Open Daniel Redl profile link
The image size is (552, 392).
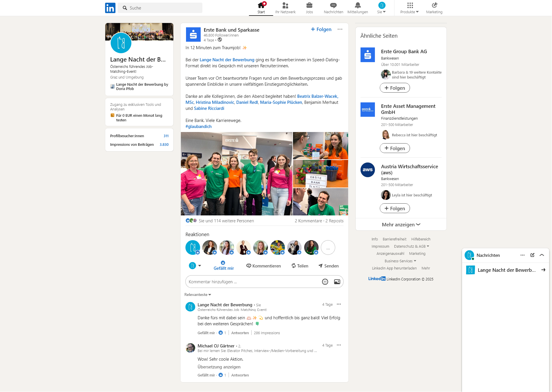pyautogui.click(x=247, y=102)
